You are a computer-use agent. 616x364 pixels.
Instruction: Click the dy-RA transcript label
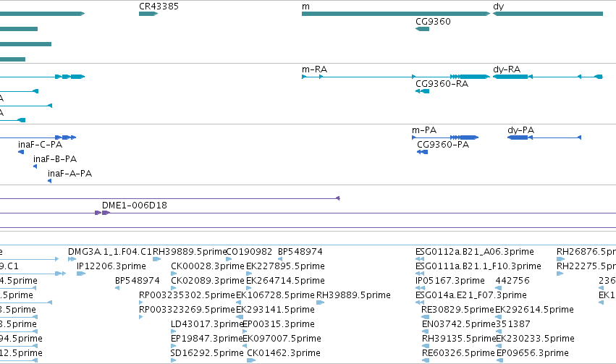click(507, 69)
